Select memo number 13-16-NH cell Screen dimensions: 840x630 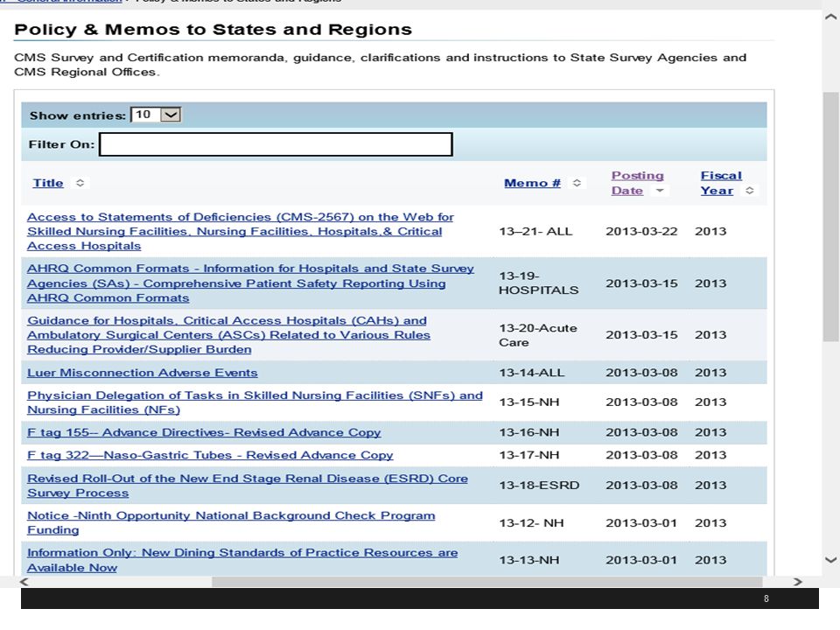point(529,432)
